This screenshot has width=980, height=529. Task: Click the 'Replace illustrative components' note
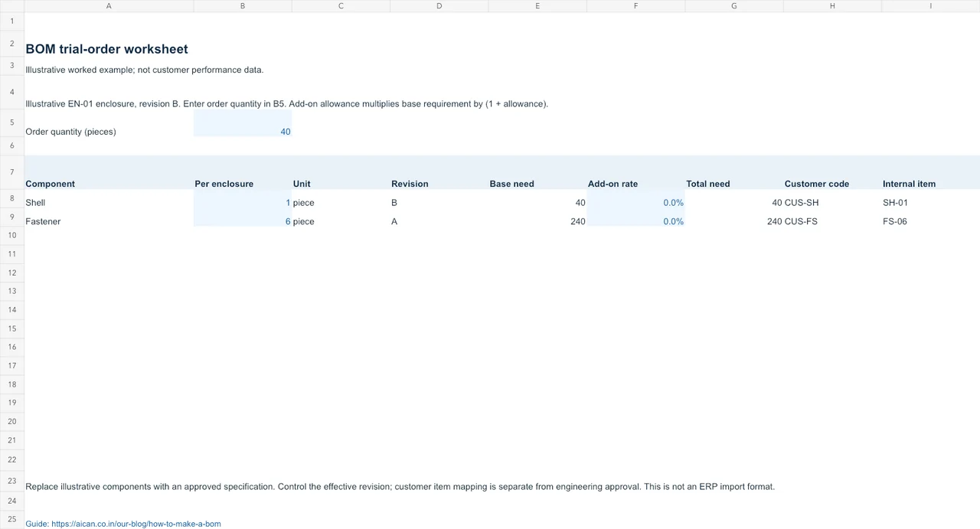pos(400,486)
